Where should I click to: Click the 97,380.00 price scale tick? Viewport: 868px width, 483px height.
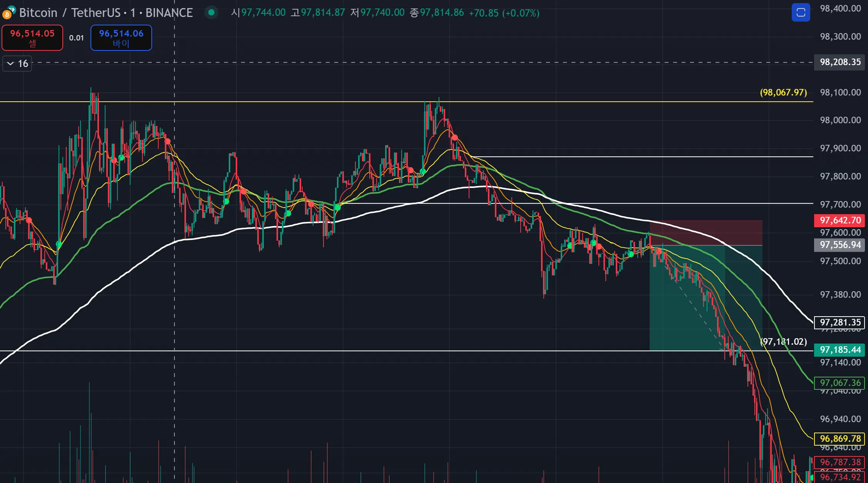click(840, 295)
